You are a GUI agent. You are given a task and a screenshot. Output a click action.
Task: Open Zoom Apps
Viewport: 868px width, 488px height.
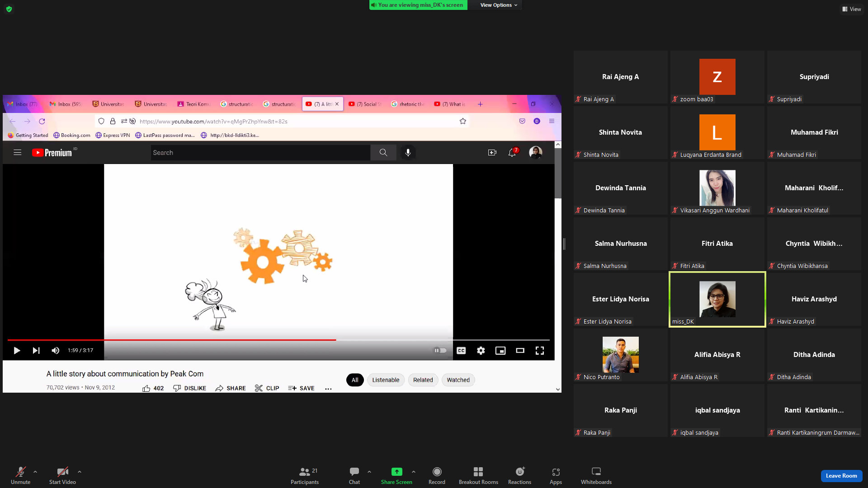tap(556, 475)
